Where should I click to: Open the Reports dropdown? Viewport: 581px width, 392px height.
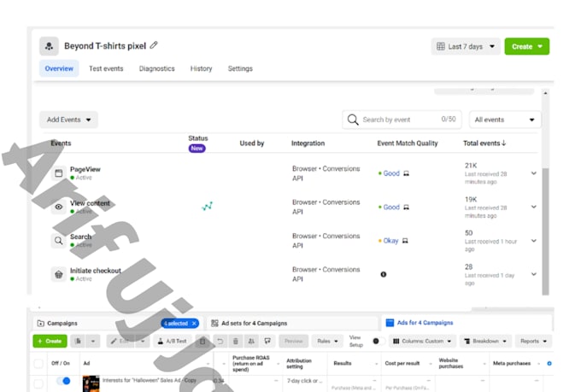pos(533,341)
